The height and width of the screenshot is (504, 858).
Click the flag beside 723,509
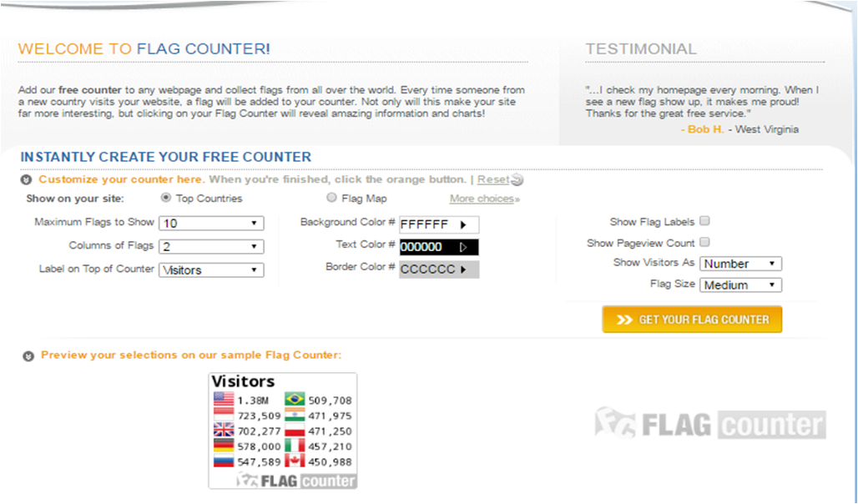pos(223,414)
